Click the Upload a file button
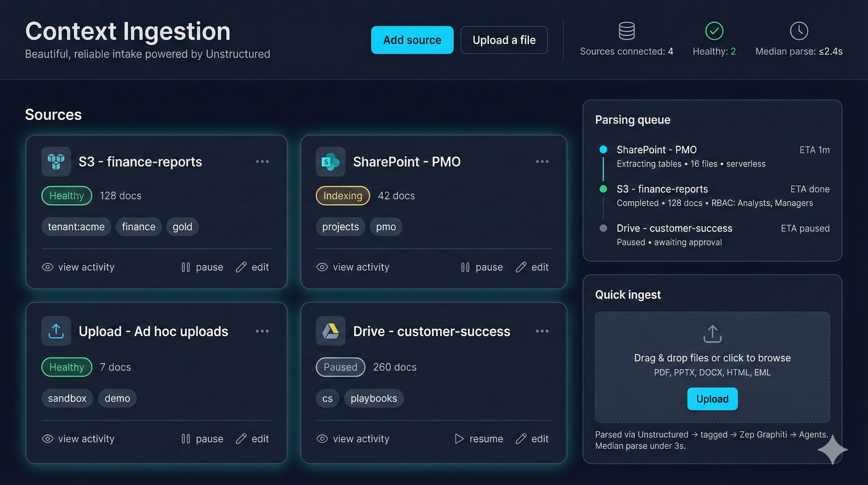The height and width of the screenshot is (485, 868). coord(504,40)
